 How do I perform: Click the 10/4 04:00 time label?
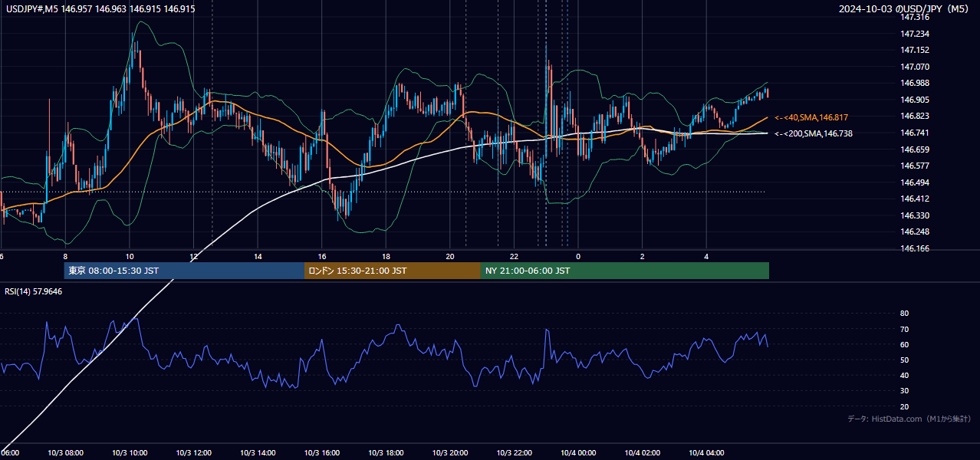point(706,453)
